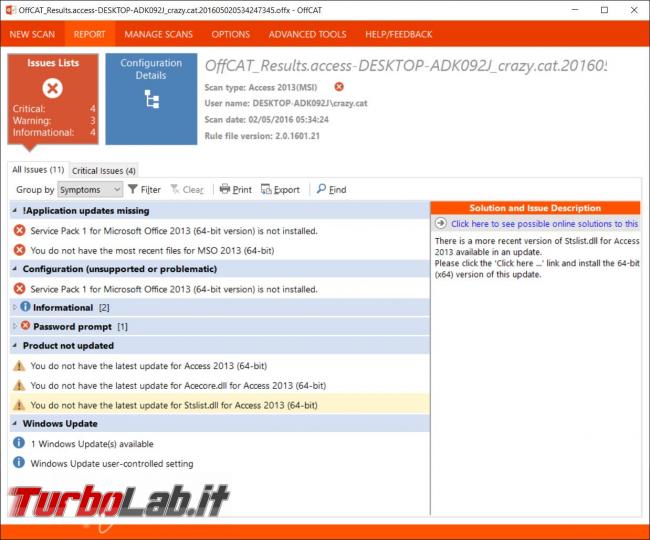Click the Export icon
Screen dimensions: 650x540
coord(266,189)
